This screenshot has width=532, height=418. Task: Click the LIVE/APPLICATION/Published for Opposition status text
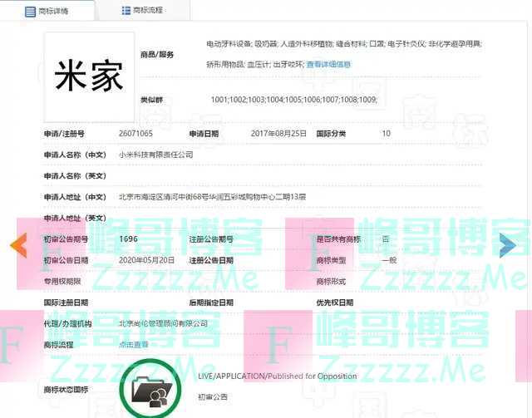pyautogui.click(x=277, y=376)
